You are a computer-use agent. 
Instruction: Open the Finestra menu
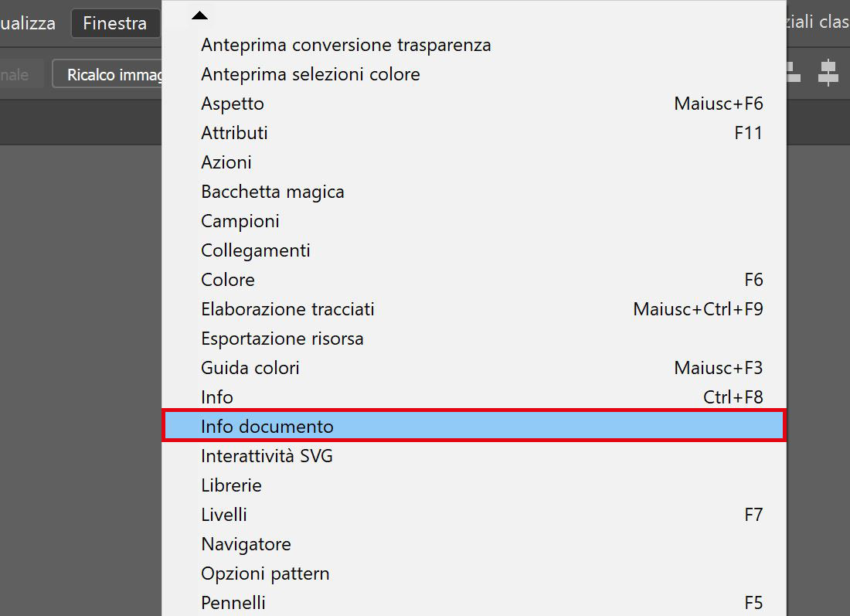point(114,23)
